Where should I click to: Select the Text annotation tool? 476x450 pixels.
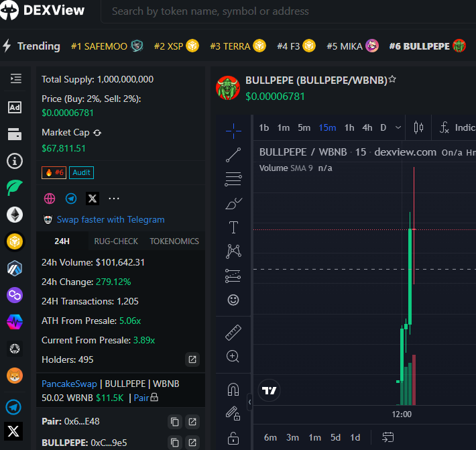click(233, 227)
